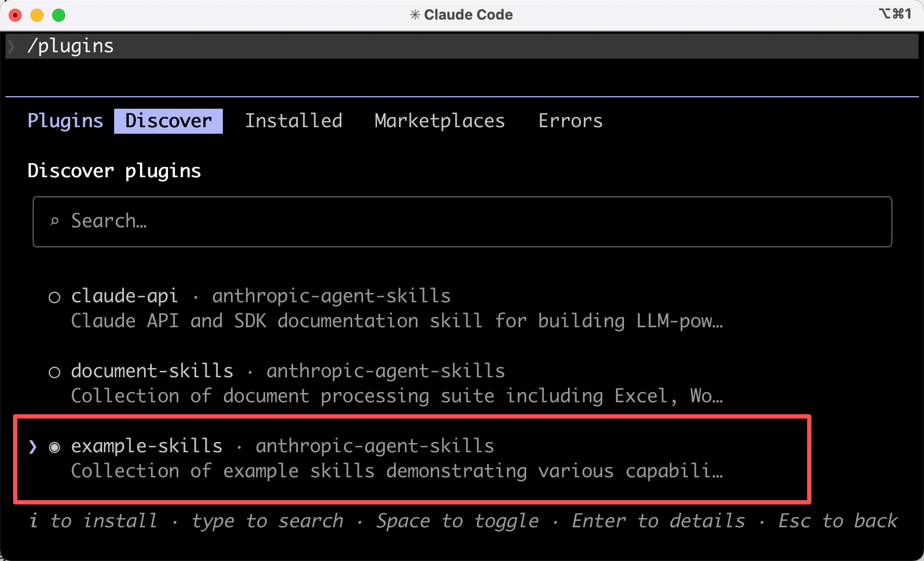Focus the Search plugins input field
The width and height of the screenshot is (924, 561).
tap(462, 222)
